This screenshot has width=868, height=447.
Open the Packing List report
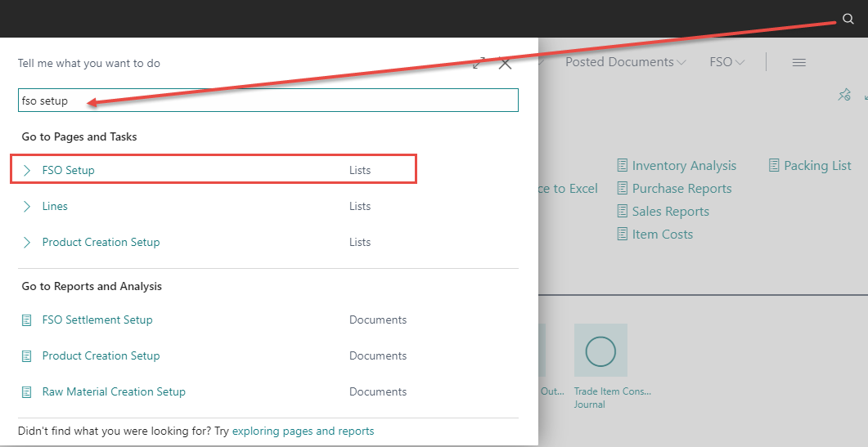click(x=816, y=165)
